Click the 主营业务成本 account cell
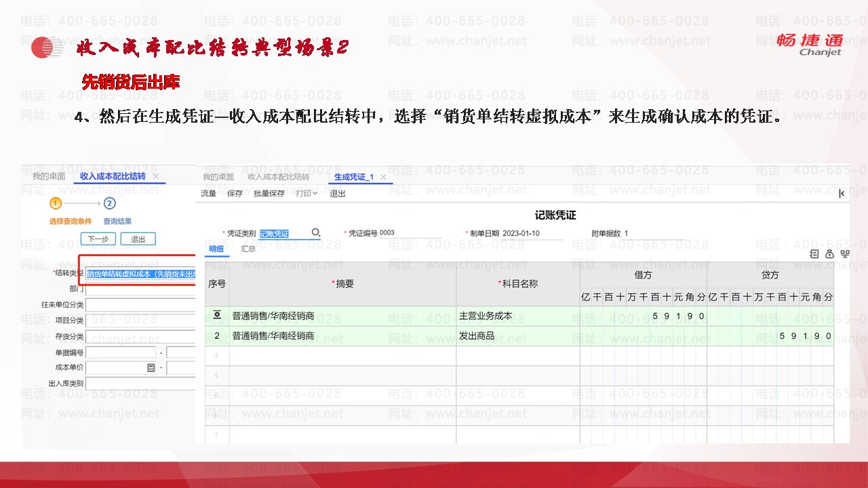 point(518,316)
